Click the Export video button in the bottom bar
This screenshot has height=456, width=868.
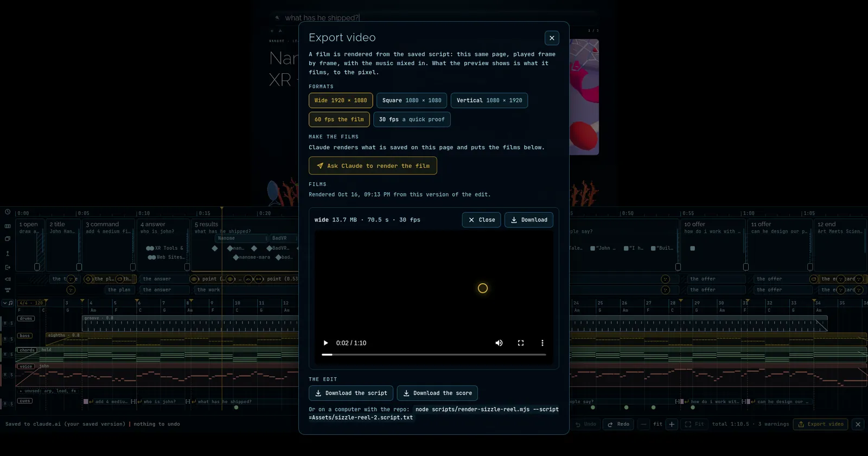pos(821,424)
